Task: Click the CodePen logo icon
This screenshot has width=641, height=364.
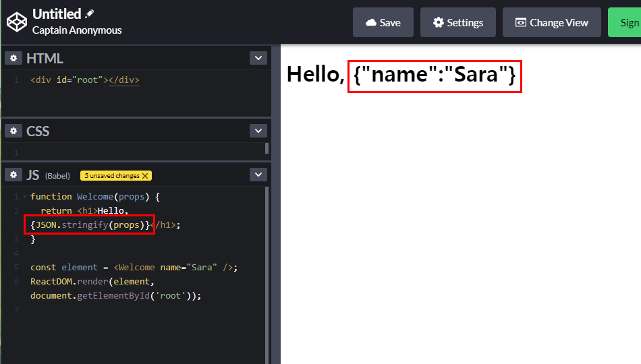Action: (17, 22)
